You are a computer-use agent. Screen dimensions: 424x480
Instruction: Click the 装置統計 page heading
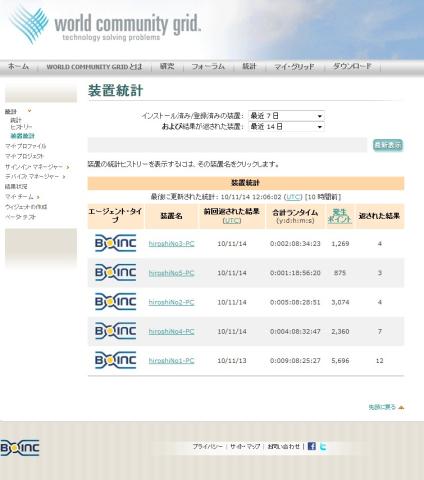coord(115,91)
